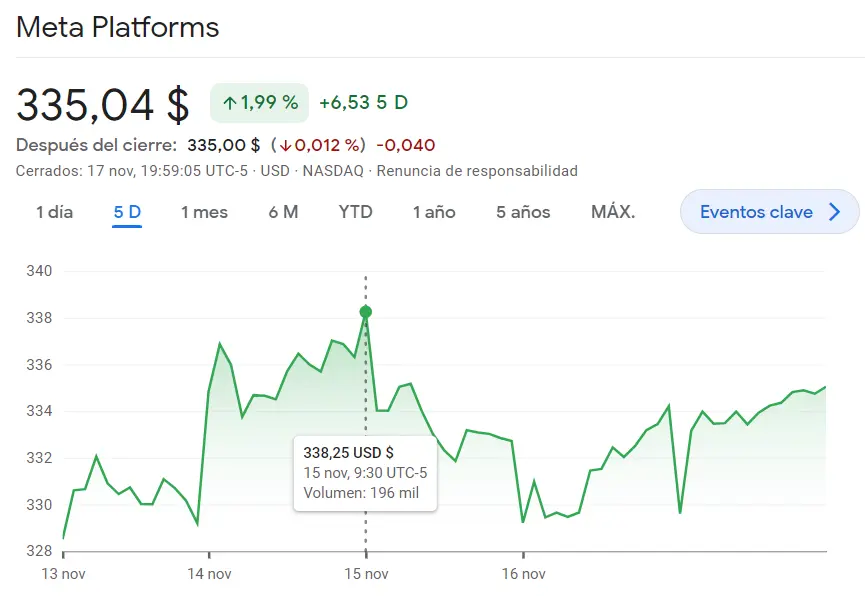The width and height of the screenshot is (865, 596).
Task: Keep the 5 D range selected
Action: click(x=126, y=211)
